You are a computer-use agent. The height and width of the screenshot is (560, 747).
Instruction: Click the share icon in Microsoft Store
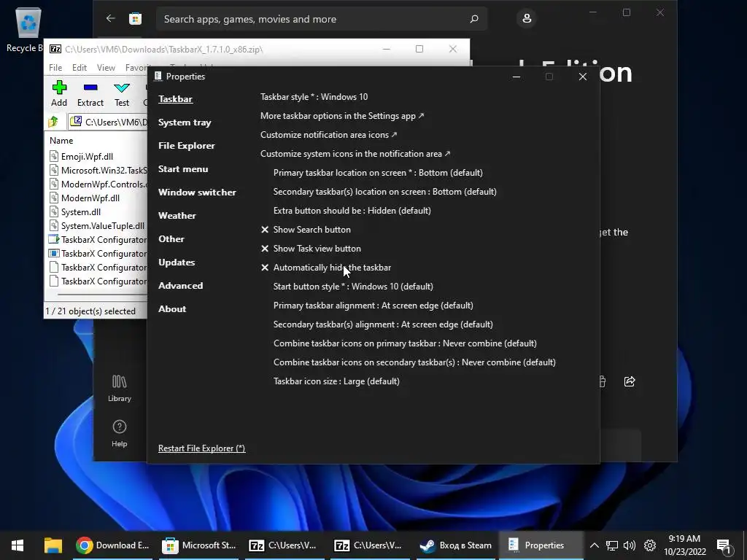click(630, 381)
